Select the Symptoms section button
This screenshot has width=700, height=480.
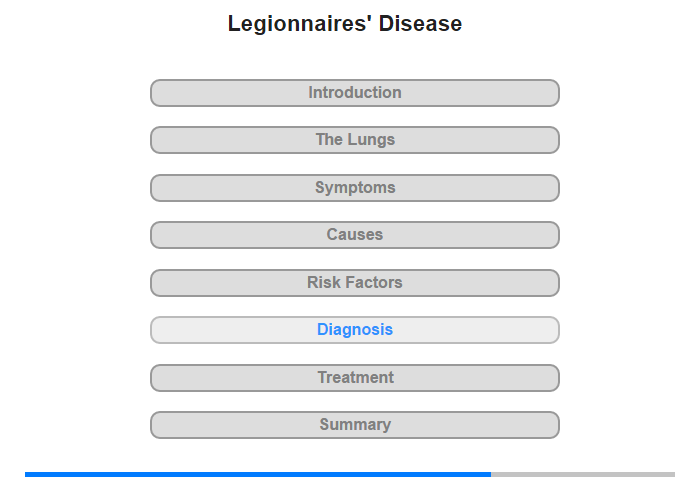[354, 188]
